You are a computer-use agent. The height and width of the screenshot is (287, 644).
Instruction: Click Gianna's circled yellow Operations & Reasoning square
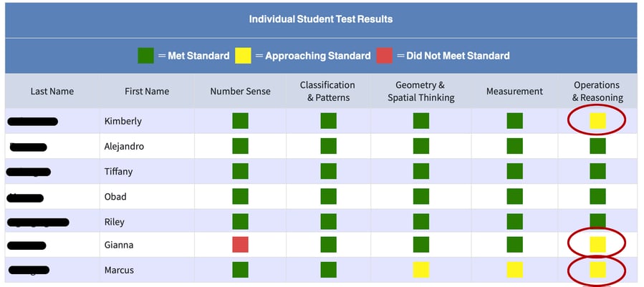pyautogui.click(x=597, y=245)
